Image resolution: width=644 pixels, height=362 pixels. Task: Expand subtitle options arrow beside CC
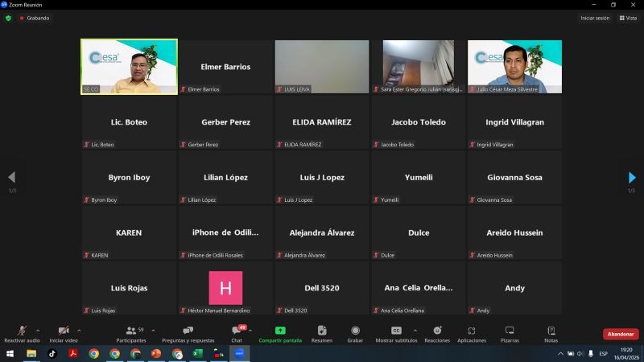click(x=415, y=331)
